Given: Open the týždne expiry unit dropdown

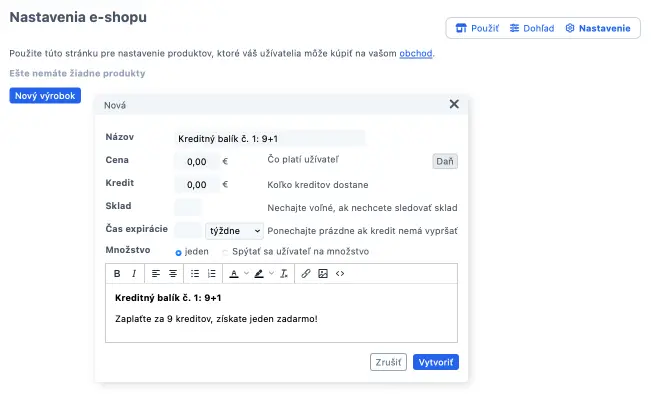Looking at the screenshot, I should pyautogui.click(x=234, y=231).
